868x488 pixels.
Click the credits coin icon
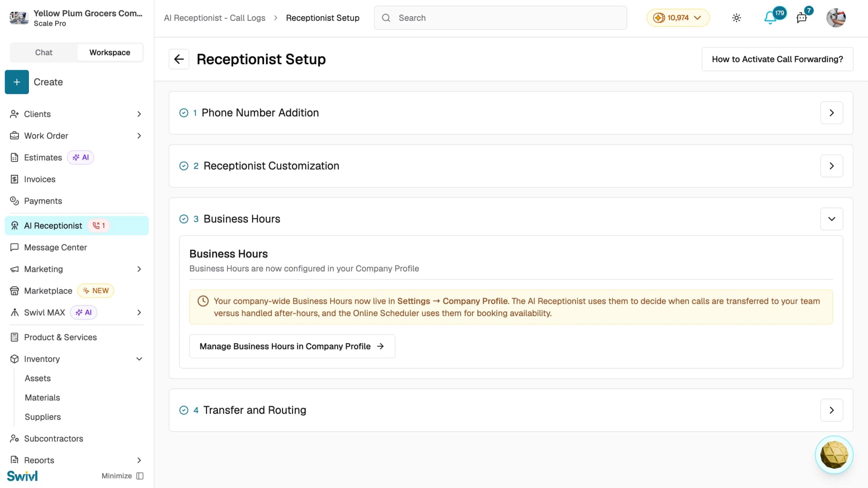[x=659, y=18]
